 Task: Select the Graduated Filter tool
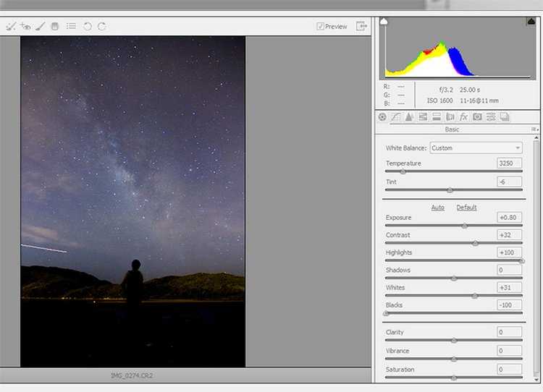(x=55, y=27)
